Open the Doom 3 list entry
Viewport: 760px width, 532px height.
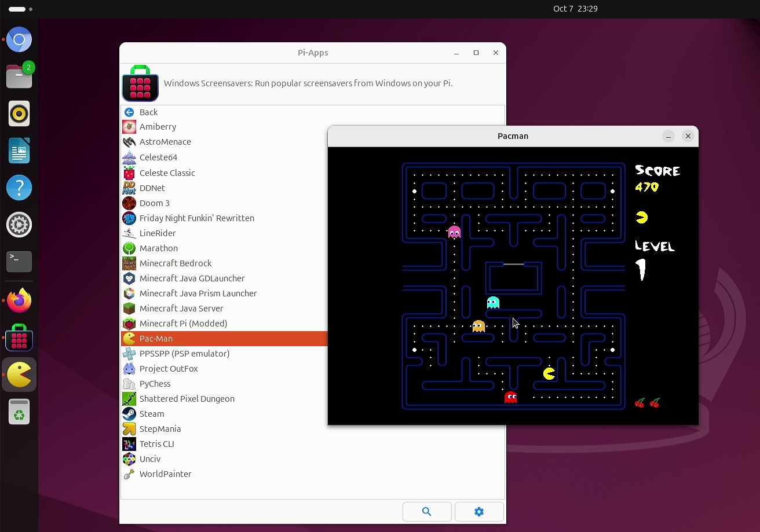(x=155, y=203)
